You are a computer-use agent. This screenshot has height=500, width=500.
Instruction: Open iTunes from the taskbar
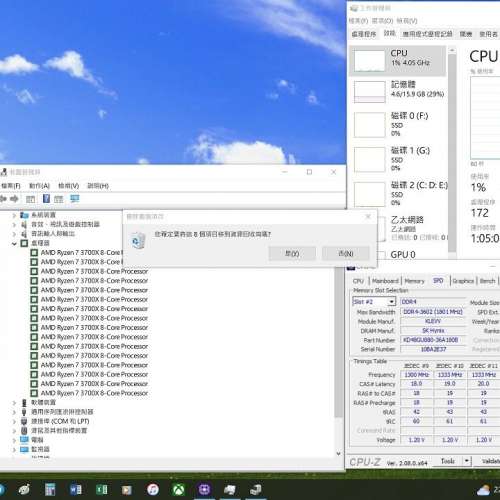click(x=153, y=489)
